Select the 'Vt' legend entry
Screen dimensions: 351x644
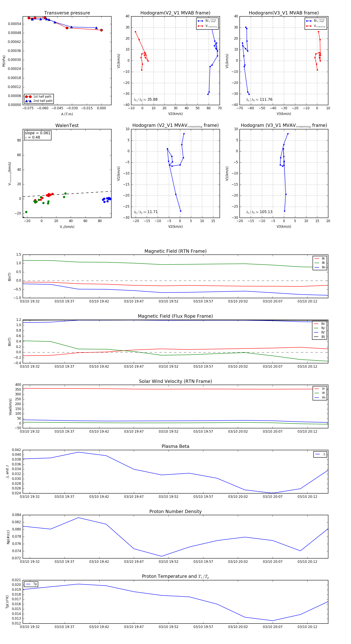click(x=320, y=393)
